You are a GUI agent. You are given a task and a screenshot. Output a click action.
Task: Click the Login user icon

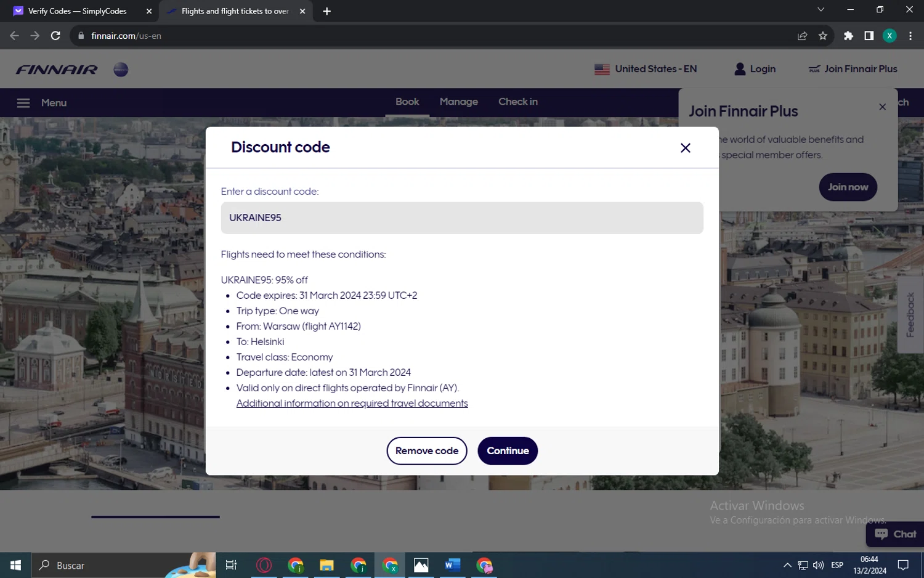tap(740, 69)
